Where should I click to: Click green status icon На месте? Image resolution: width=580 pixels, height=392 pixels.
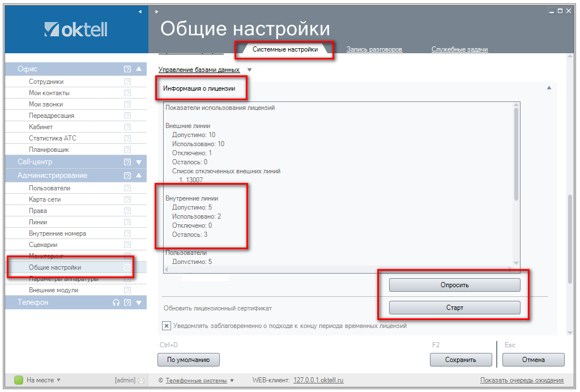click(x=19, y=380)
